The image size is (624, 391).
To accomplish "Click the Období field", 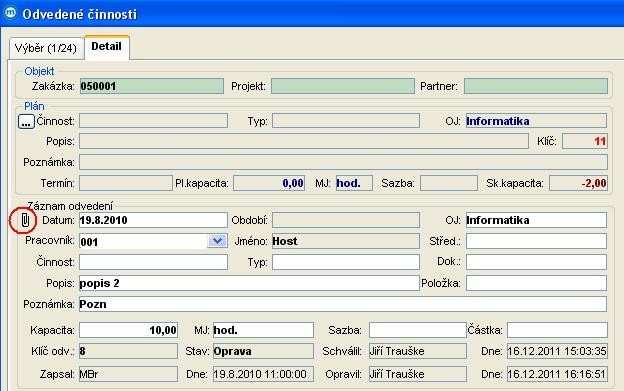I will (345, 220).
